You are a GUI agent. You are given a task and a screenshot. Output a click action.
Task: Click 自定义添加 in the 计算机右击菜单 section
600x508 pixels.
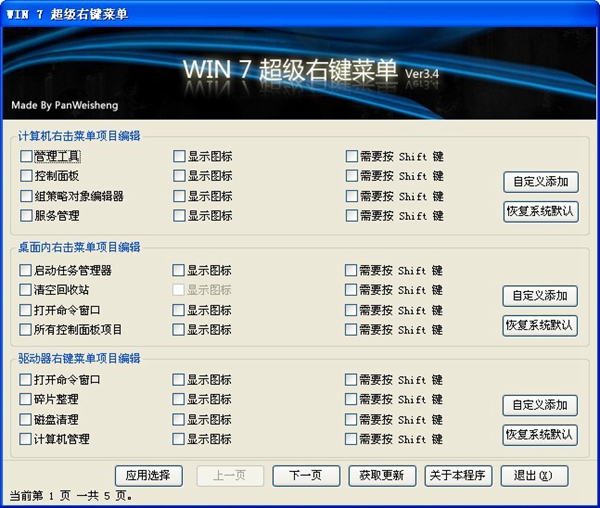(x=541, y=182)
